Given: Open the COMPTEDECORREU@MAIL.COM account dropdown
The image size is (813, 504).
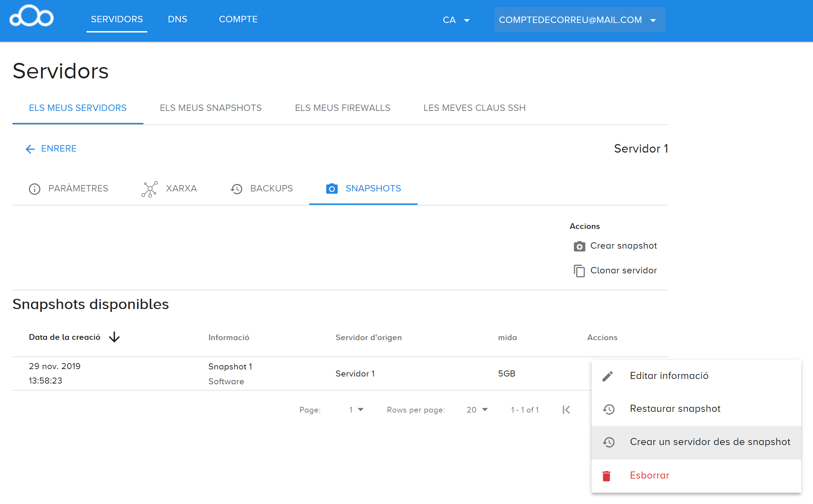Looking at the screenshot, I should (x=579, y=20).
